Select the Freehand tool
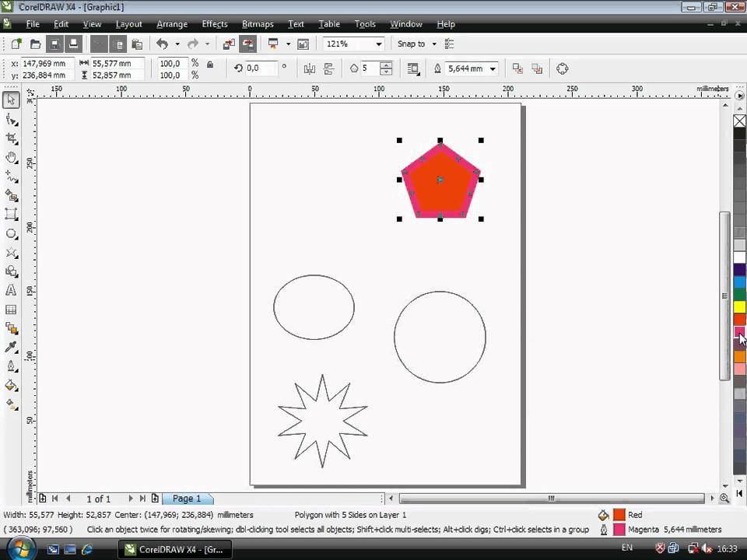This screenshot has width=747, height=560. pos(11,177)
